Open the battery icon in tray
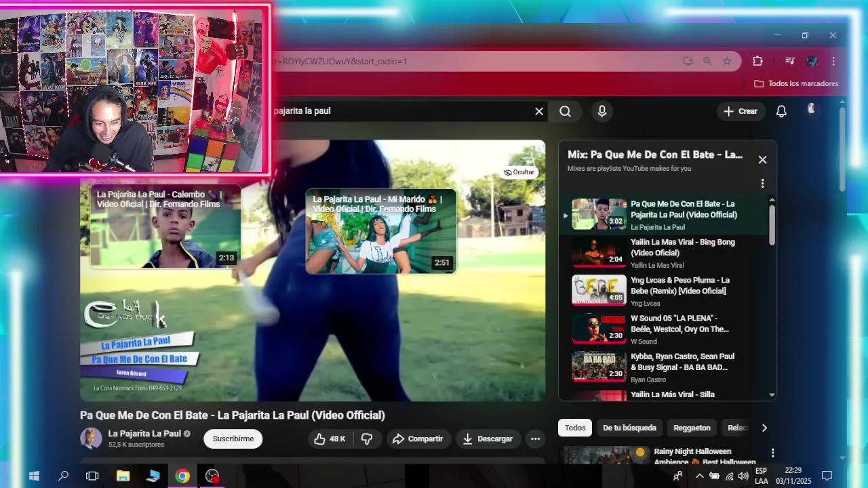The image size is (868, 488). 715,476
